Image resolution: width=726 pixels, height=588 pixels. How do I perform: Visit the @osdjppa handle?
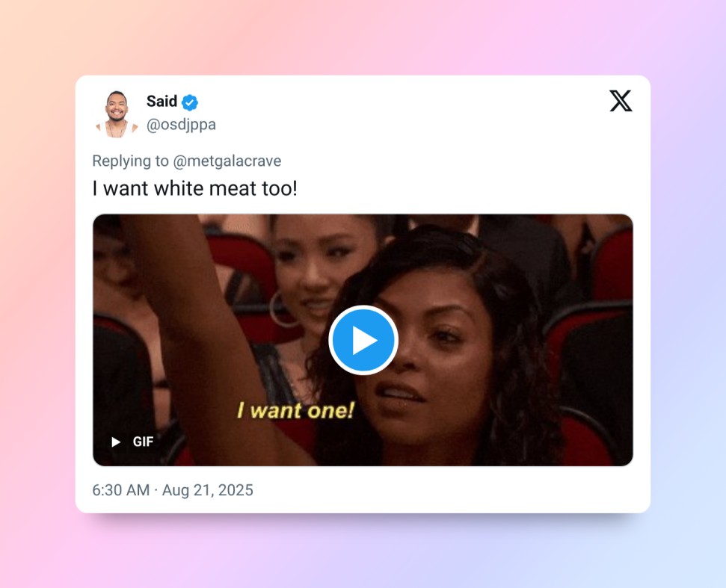click(x=181, y=125)
